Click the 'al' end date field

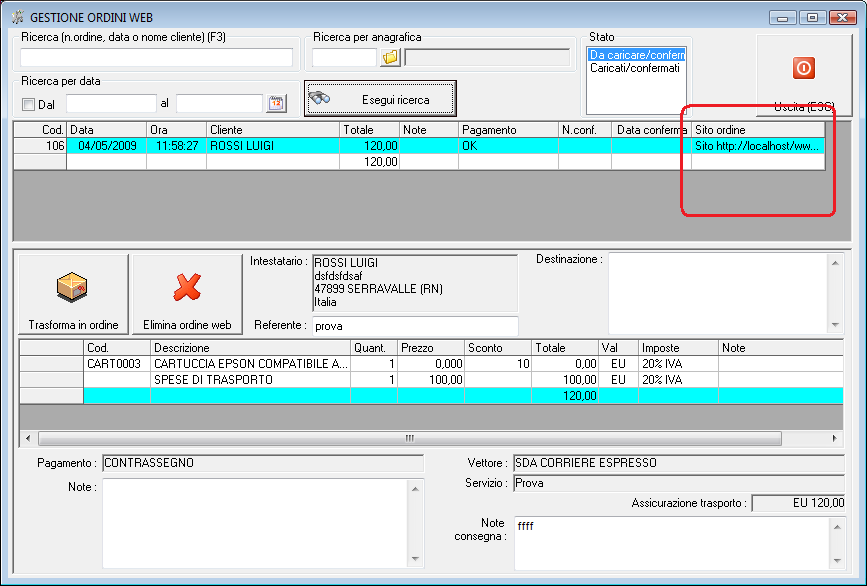pyautogui.click(x=219, y=103)
